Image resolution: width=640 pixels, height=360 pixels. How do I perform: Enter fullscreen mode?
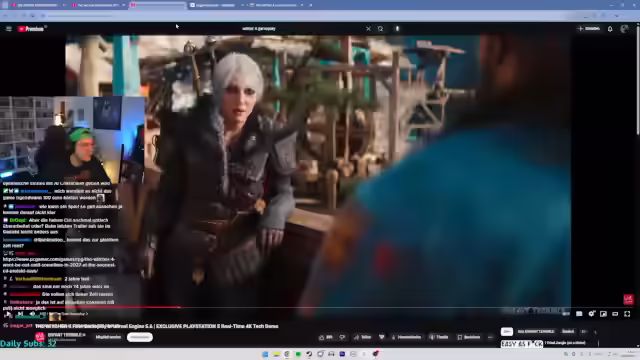(627, 314)
